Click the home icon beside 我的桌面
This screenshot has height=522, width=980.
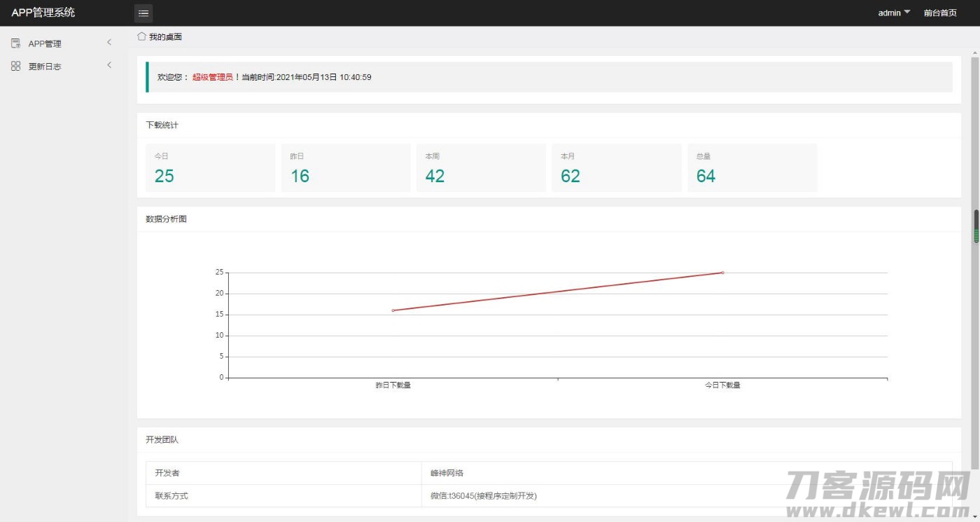[141, 36]
